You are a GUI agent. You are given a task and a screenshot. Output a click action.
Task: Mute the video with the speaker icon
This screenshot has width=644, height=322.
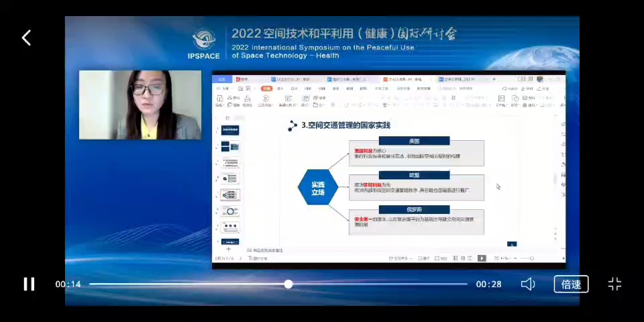(x=528, y=284)
